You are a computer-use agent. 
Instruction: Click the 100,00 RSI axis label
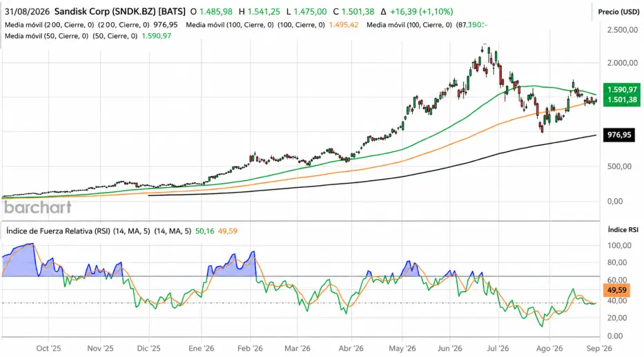coord(619,245)
